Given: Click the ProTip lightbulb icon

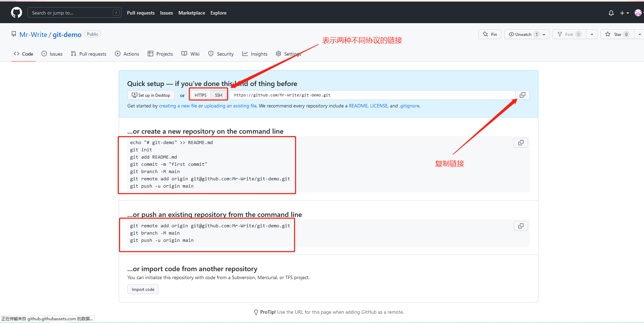Looking at the screenshot, I should [x=256, y=312].
